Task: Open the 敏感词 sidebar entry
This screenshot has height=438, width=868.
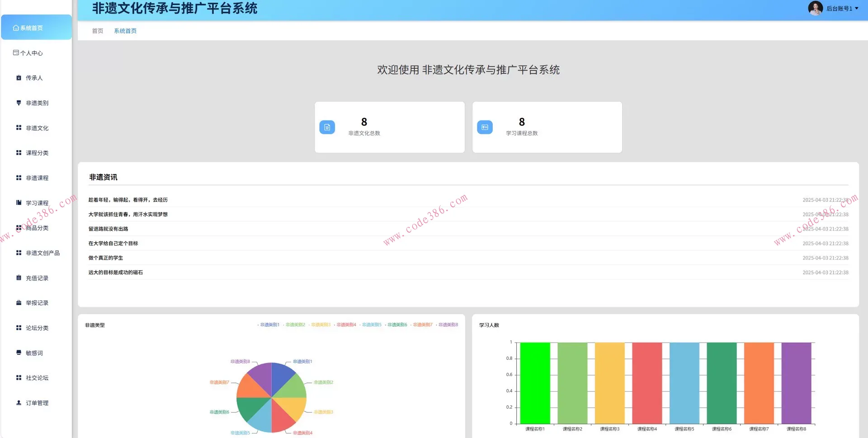Action: 18,353
